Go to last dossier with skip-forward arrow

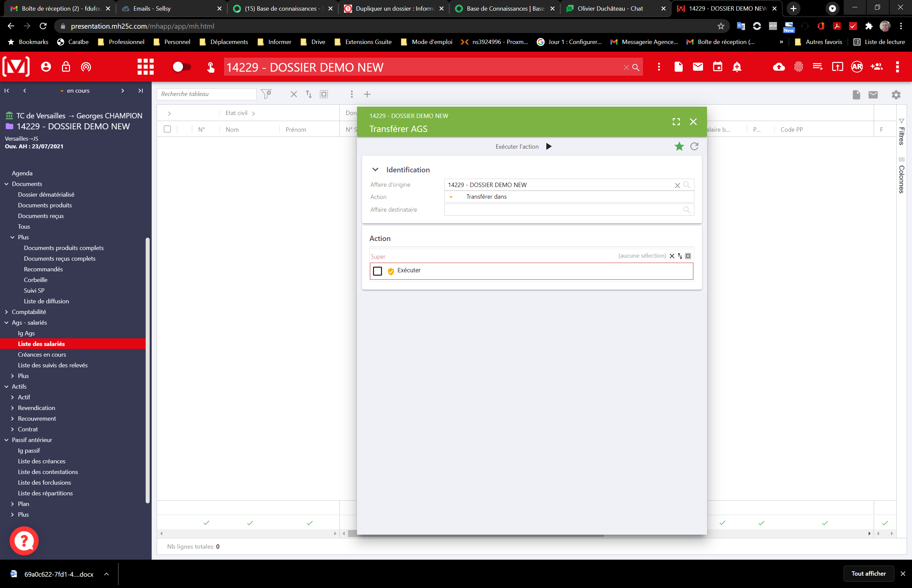coord(140,91)
